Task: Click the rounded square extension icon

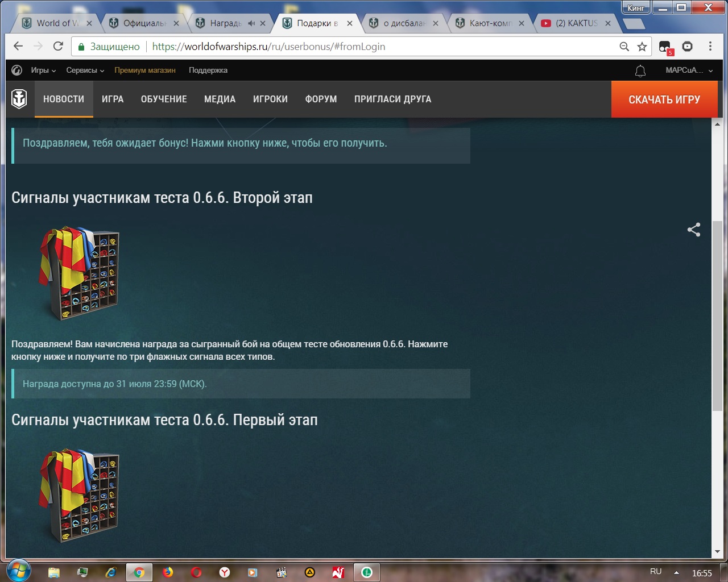Action: tap(687, 47)
